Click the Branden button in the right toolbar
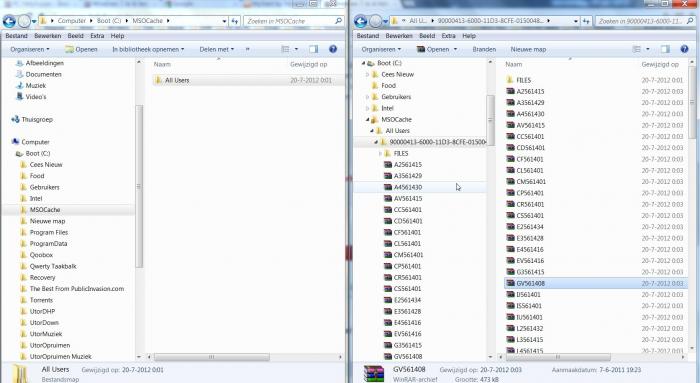The image size is (700, 383). (484, 49)
